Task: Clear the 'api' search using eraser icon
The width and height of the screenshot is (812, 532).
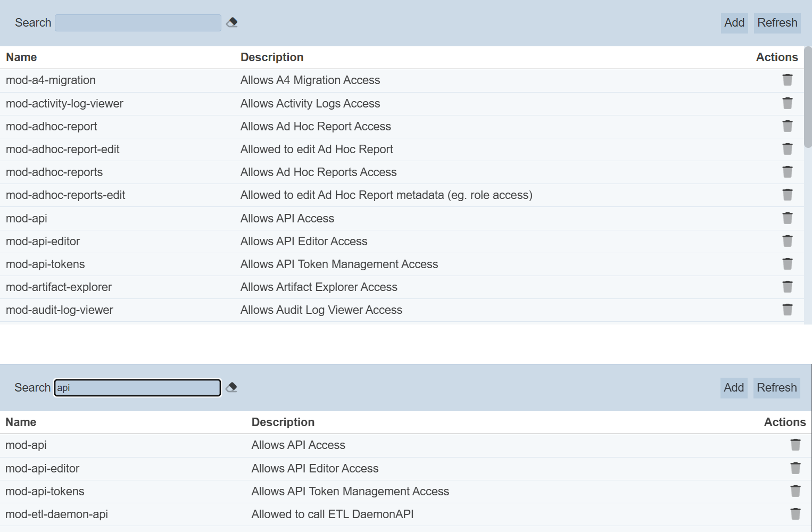Action: click(231, 388)
